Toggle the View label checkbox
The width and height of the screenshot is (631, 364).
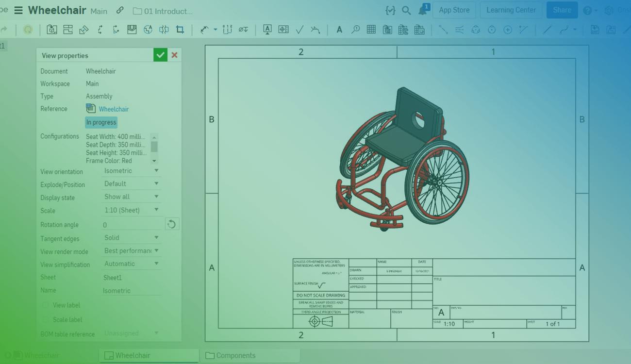coord(45,305)
